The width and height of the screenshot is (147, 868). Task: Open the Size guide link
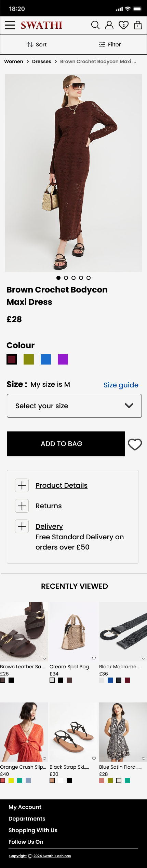121,385
